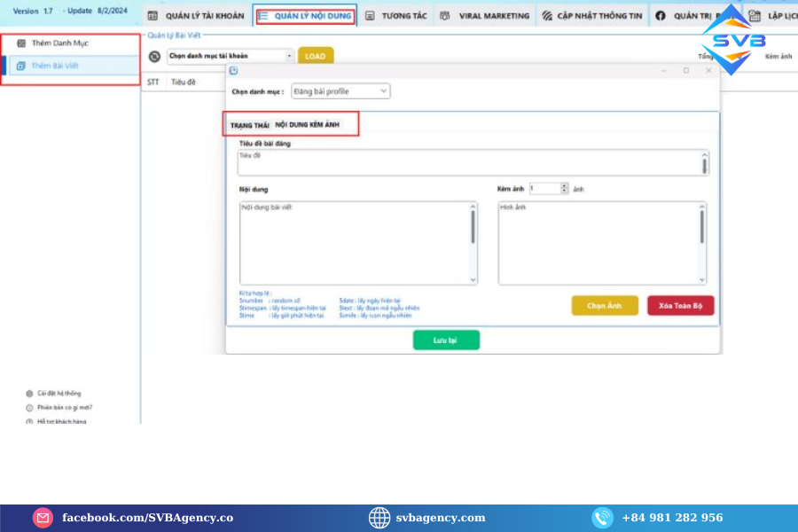Select the Nội Dung Kèm Ảnh tab
This screenshot has height=532, width=798.
(x=308, y=125)
